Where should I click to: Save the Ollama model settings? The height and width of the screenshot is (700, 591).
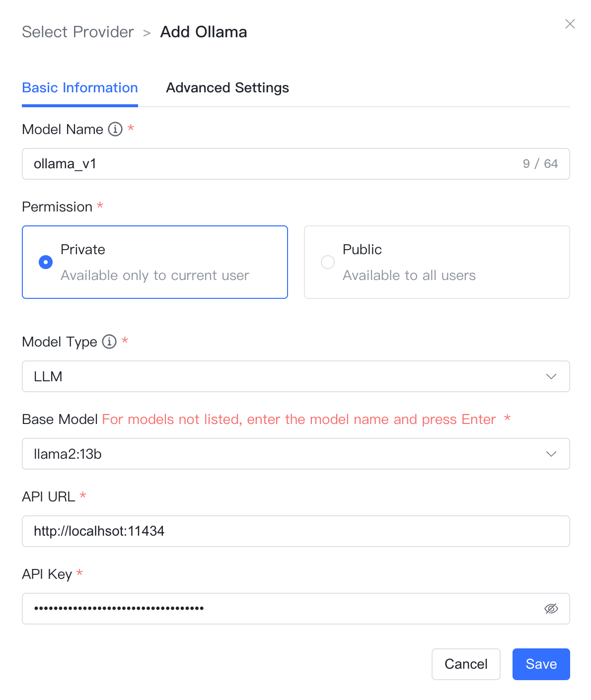[x=541, y=664]
